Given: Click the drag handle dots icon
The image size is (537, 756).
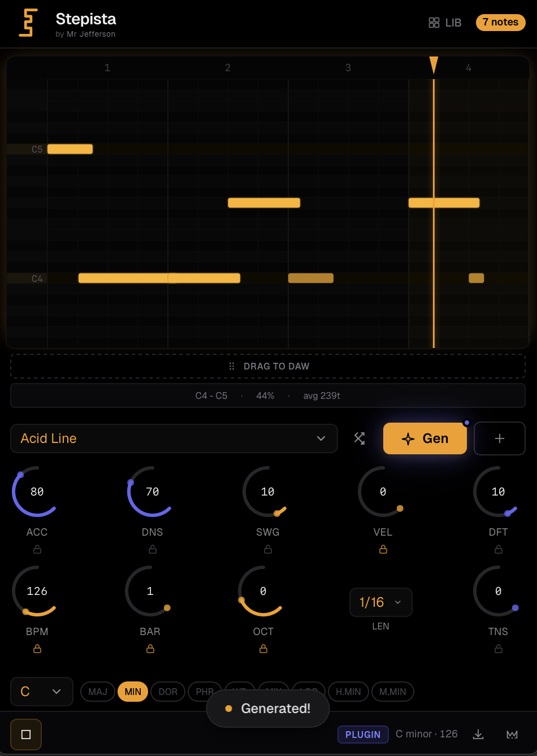Looking at the screenshot, I should [232, 366].
